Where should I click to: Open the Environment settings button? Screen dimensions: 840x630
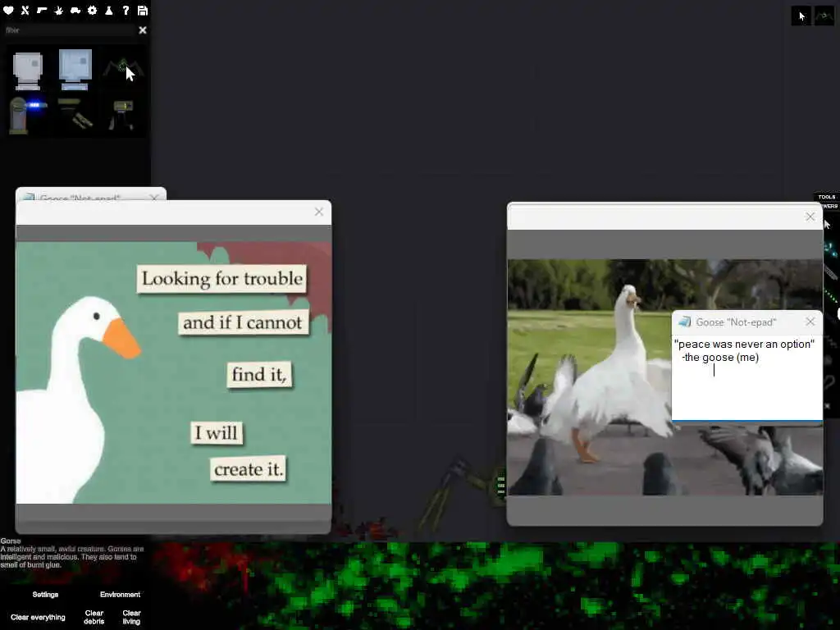point(120,595)
